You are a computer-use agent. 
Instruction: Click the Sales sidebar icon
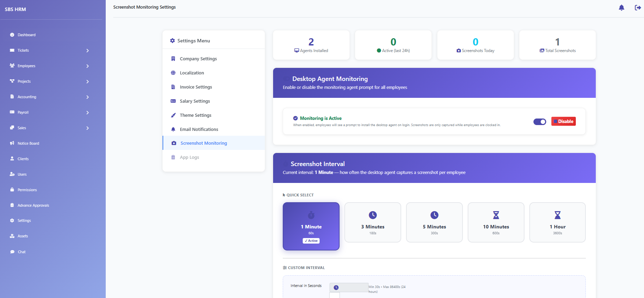coord(12,128)
